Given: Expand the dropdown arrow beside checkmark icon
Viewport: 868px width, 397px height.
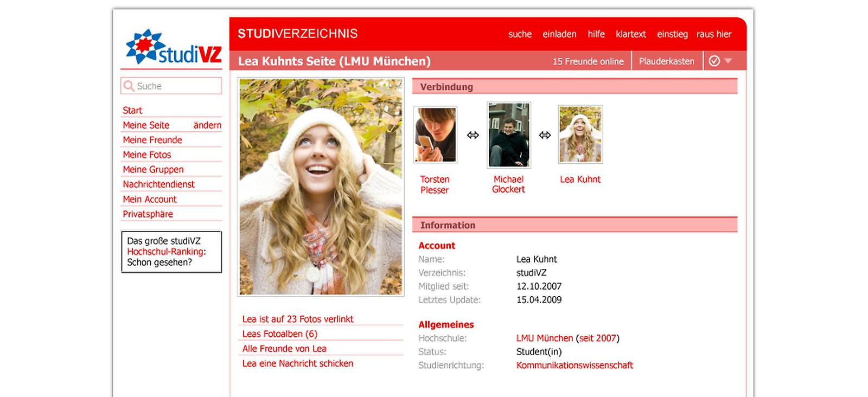Looking at the screenshot, I should coord(728,61).
